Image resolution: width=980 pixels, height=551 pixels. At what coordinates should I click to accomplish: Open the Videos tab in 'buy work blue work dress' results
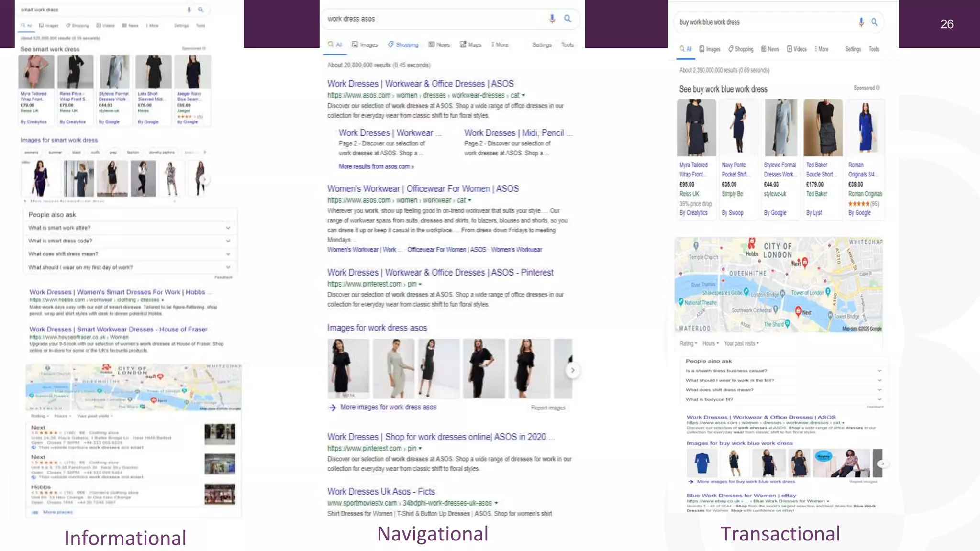click(x=797, y=49)
